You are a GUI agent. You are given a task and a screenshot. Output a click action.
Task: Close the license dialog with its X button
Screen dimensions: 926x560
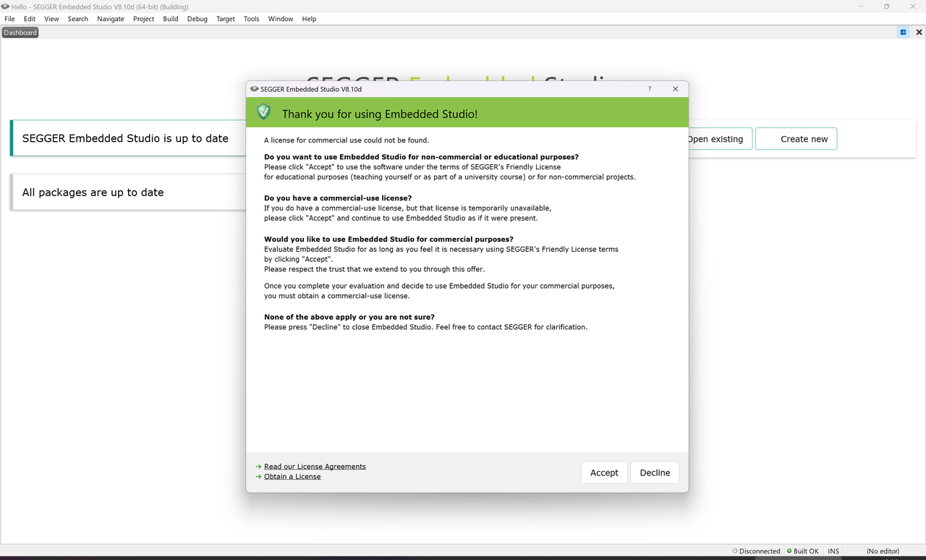675,89
